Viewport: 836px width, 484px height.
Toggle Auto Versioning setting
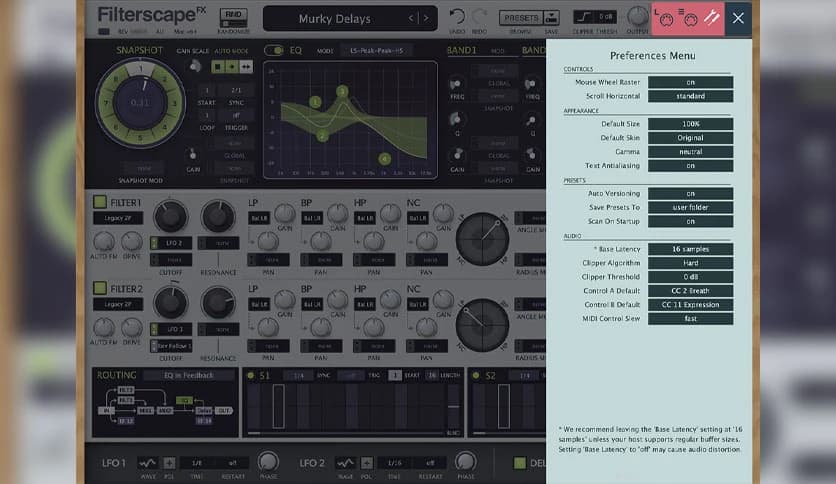click(690, 193)
